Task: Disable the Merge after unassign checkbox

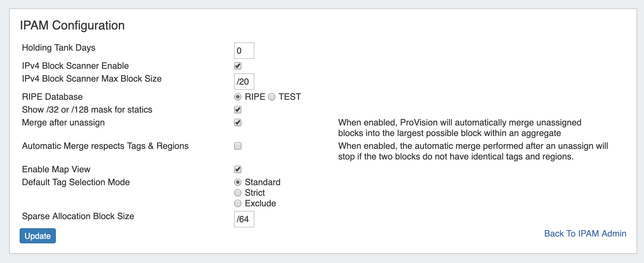Action: 238,122
